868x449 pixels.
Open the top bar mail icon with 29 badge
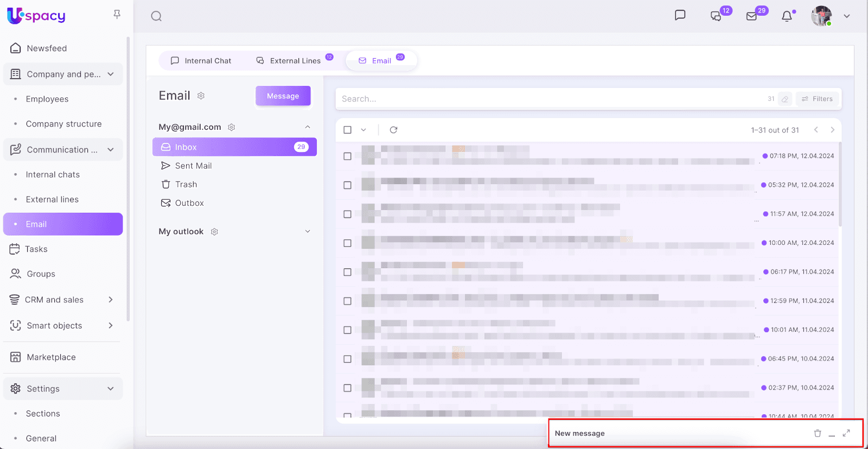coord(751,16)
